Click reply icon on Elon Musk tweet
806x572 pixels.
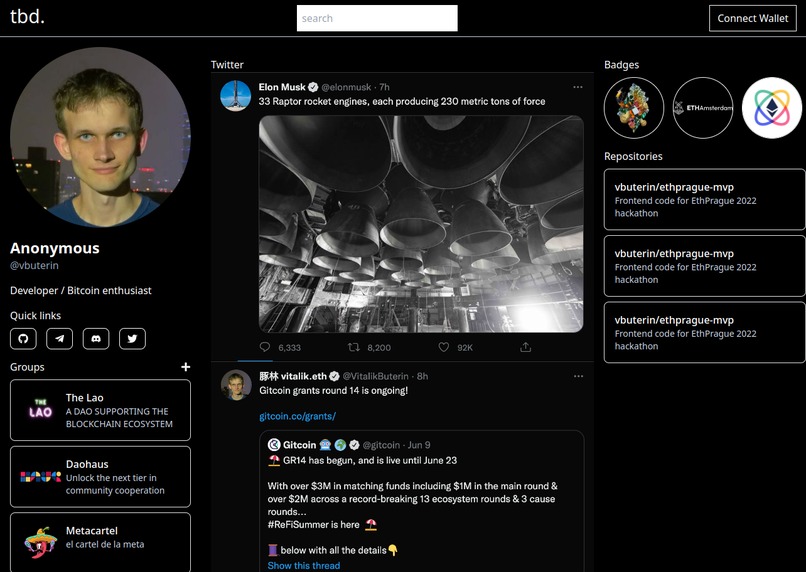pyautogui.click(x=265, y=347)
